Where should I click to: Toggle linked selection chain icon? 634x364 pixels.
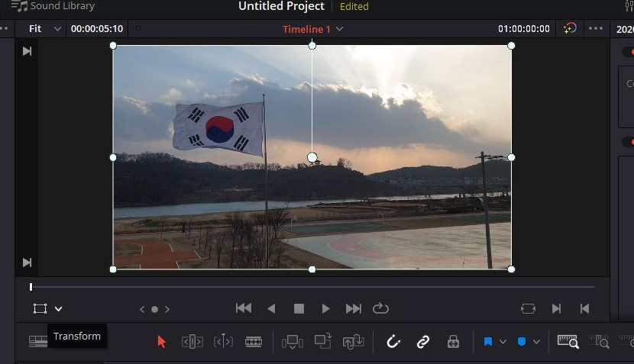423,342
